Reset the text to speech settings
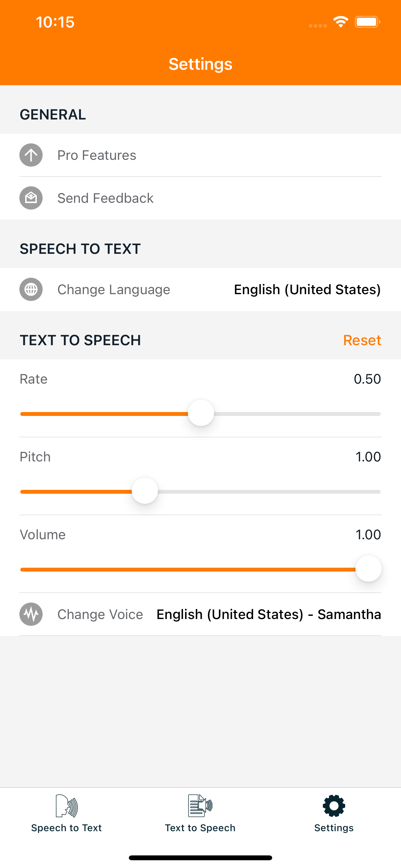 point(362,340)
